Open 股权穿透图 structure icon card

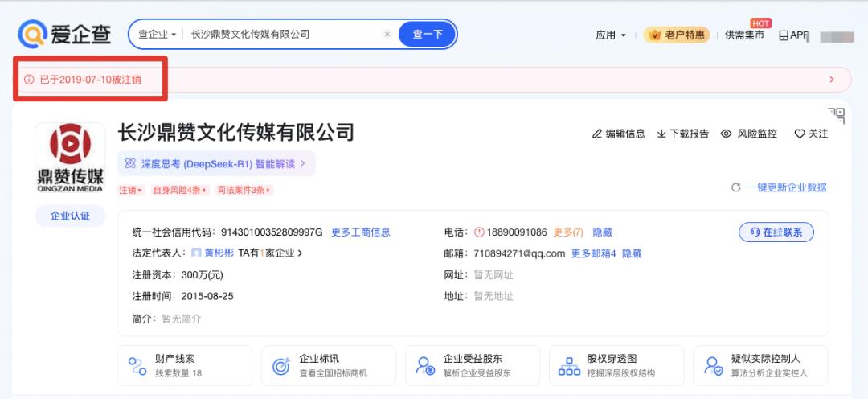[569, 366]
